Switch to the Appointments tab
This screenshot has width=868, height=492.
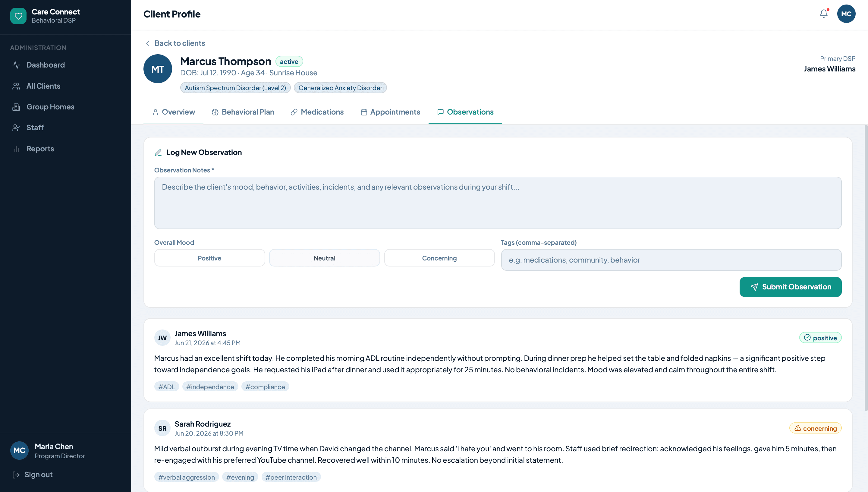tap(390, 112)
